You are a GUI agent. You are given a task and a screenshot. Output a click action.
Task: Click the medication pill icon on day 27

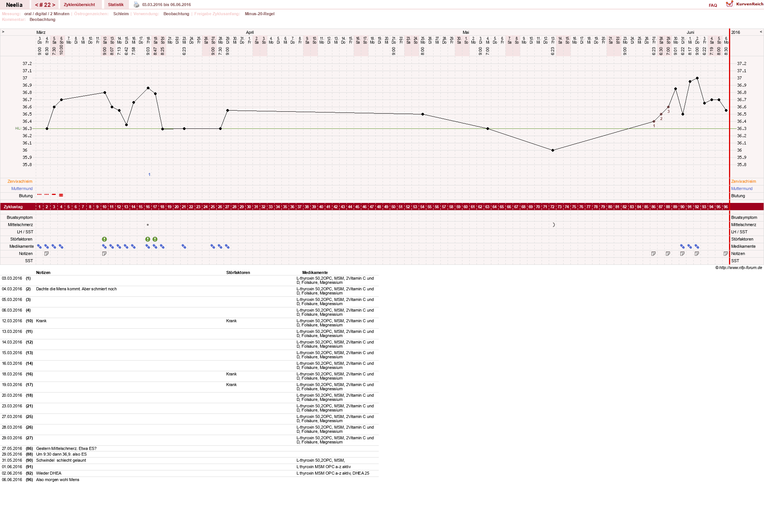[227, 246]
